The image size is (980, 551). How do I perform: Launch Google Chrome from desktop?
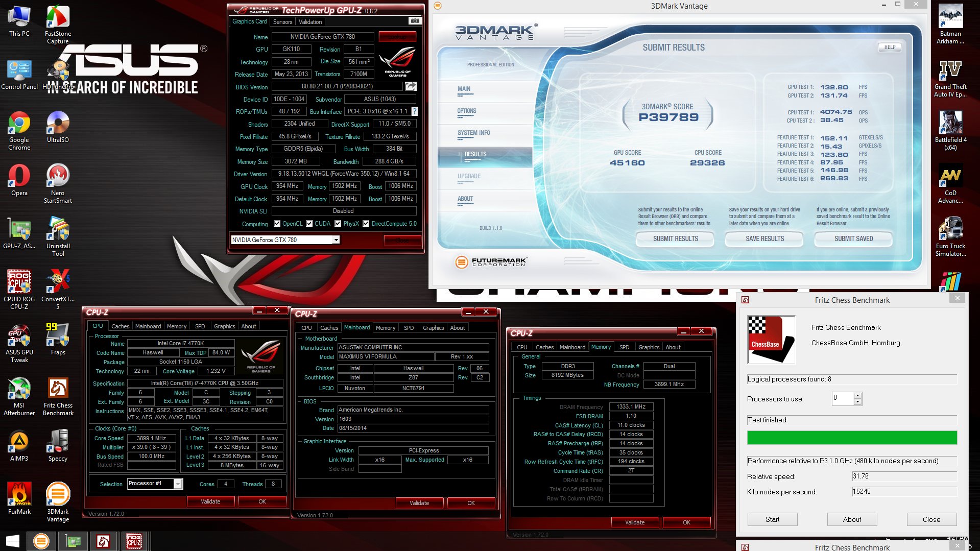tap(19, 130)
